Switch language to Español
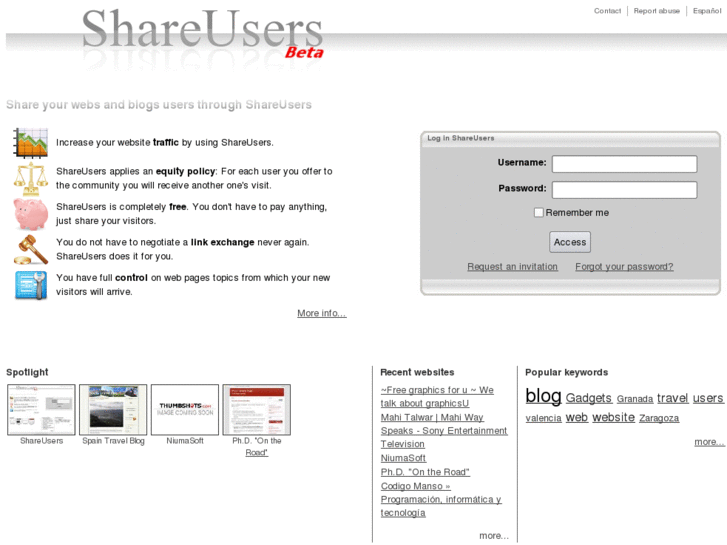 click(x=707, y=11)
